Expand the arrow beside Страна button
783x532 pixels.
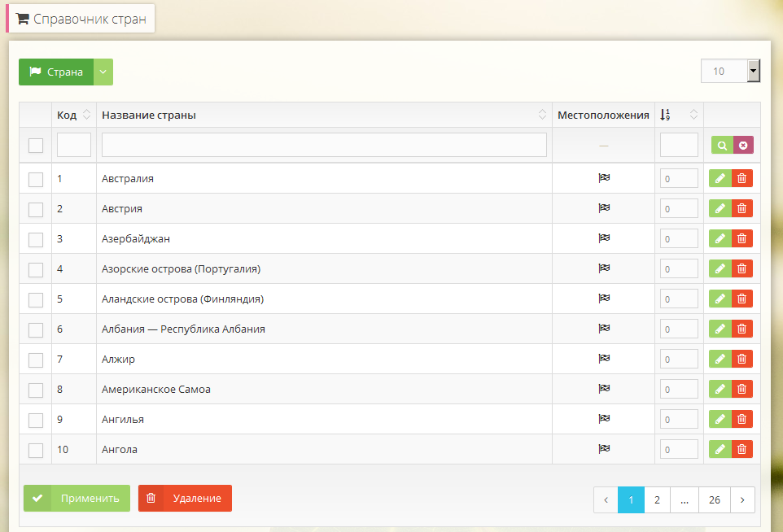(103, 72)
